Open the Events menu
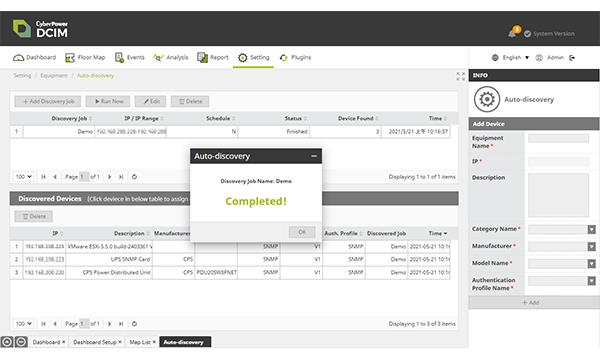 pos(129,57)
